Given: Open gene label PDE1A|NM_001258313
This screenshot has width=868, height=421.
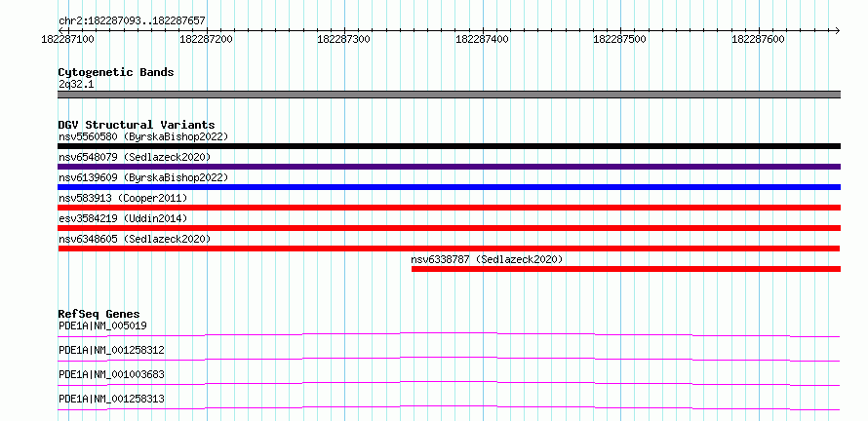Looking at the screenshot, I should coord(111,399).
